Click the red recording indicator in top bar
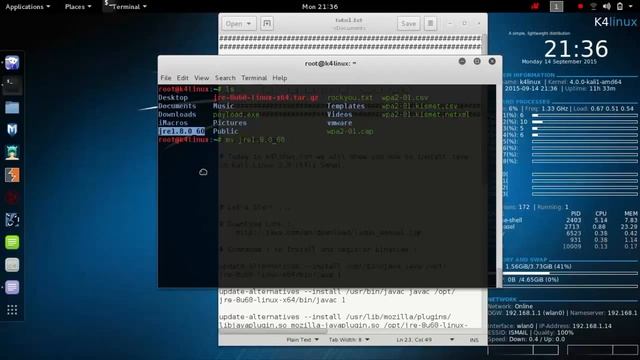Image resolution: width=640 pixels, height=360 pixels. click(580, 6)
